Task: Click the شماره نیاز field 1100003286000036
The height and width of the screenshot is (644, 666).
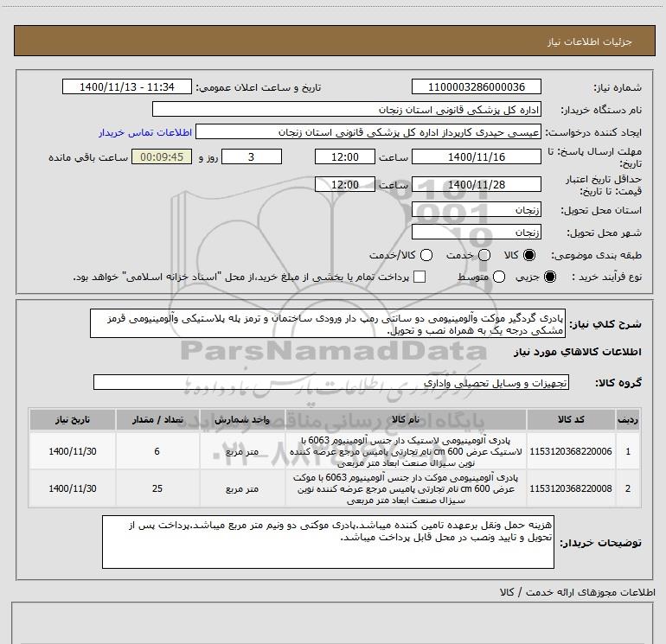Action: tap(476, 86)
